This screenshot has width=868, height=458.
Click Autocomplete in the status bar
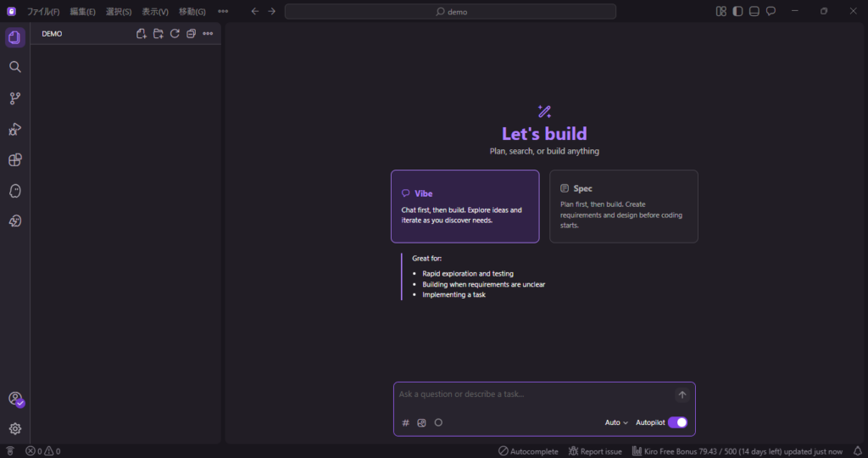[x=528, y=451]
